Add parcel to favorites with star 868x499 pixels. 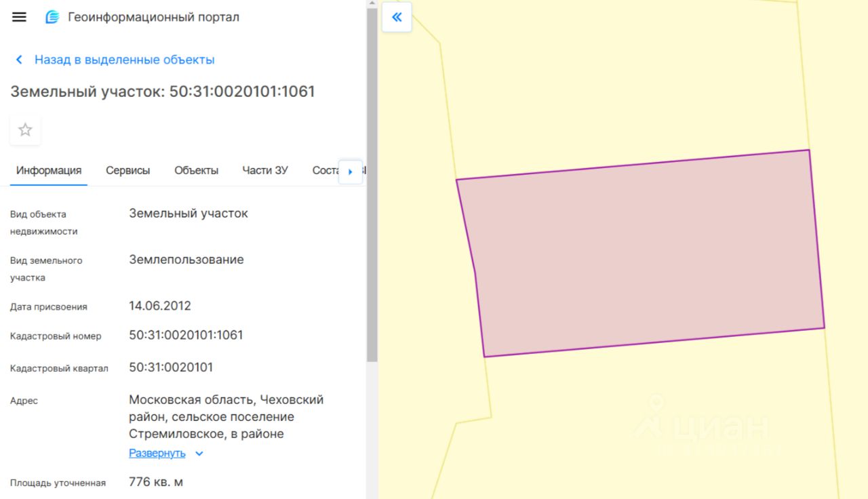point(25,129)
